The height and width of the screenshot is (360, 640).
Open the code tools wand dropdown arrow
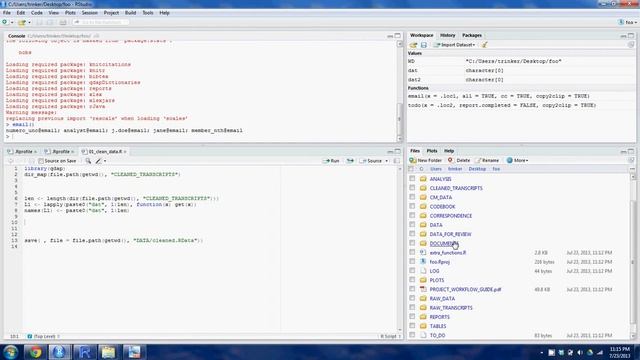click(x=105, y=161)
